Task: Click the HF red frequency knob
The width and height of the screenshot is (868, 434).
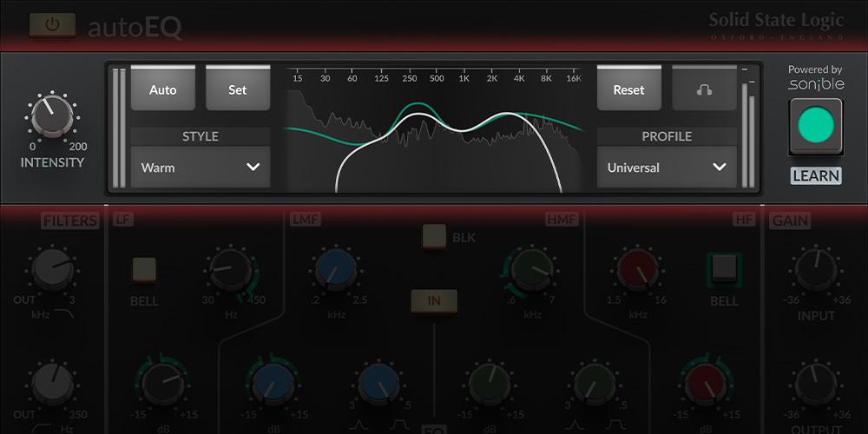Action: click(638, 270)
